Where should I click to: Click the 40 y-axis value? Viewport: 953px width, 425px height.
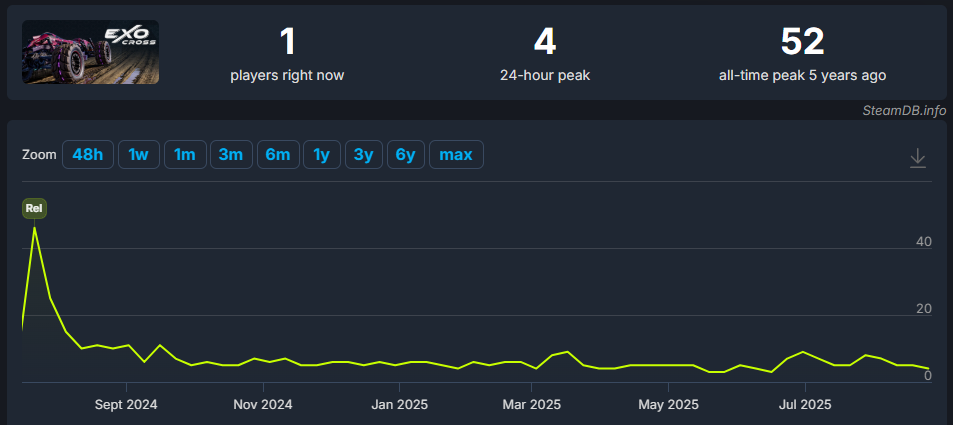click(924, 241)
